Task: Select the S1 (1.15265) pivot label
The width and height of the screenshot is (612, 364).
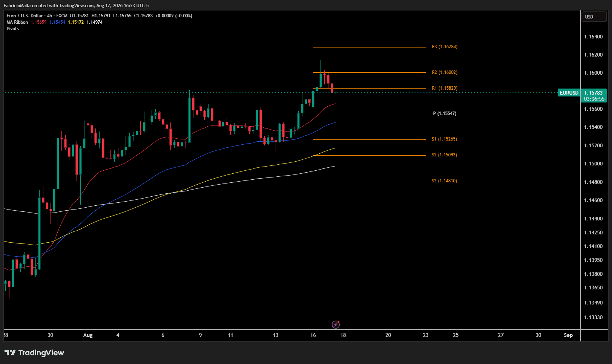Action: point(444,139)
